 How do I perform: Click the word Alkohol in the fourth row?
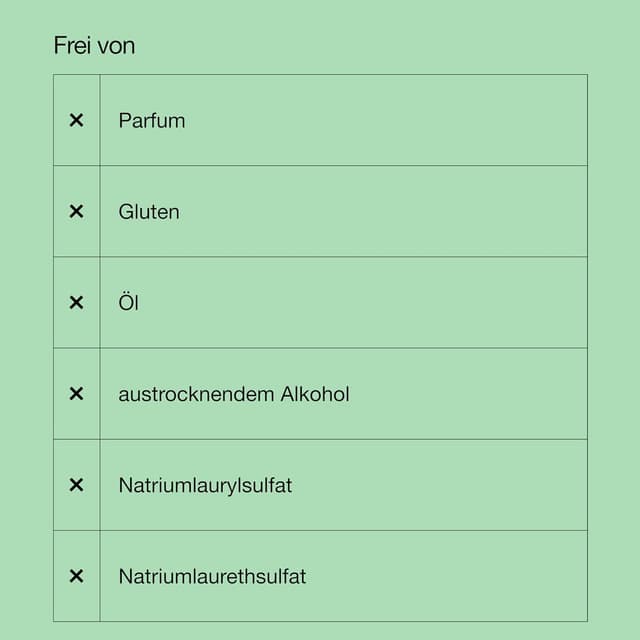(x=315, y=394)
